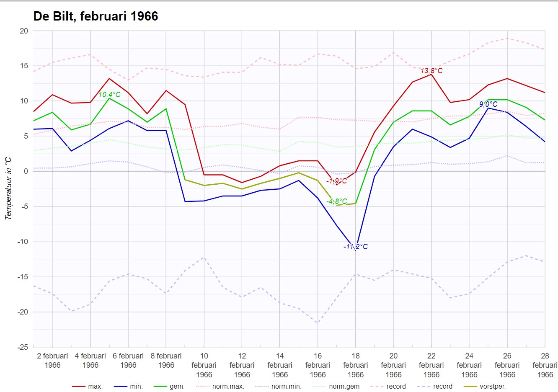
Task: Select the -4,8°C green data label
Action: [x=337, y=201]
